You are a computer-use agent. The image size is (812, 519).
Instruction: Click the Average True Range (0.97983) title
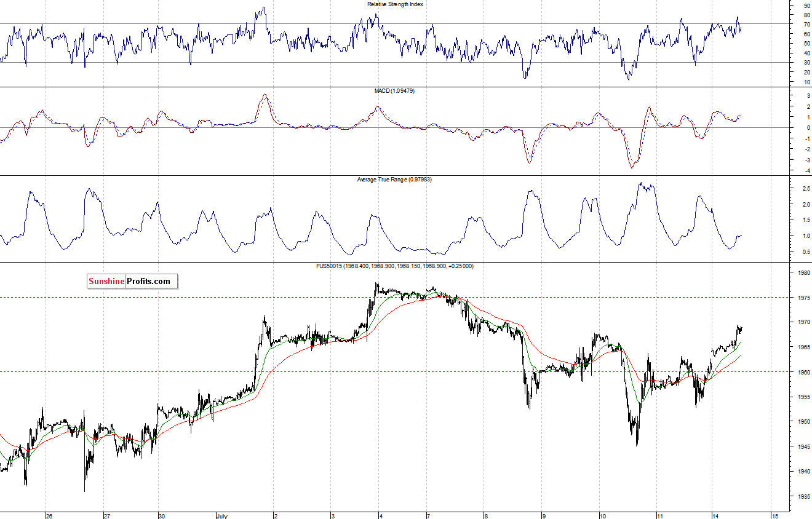tap(395, 180)
